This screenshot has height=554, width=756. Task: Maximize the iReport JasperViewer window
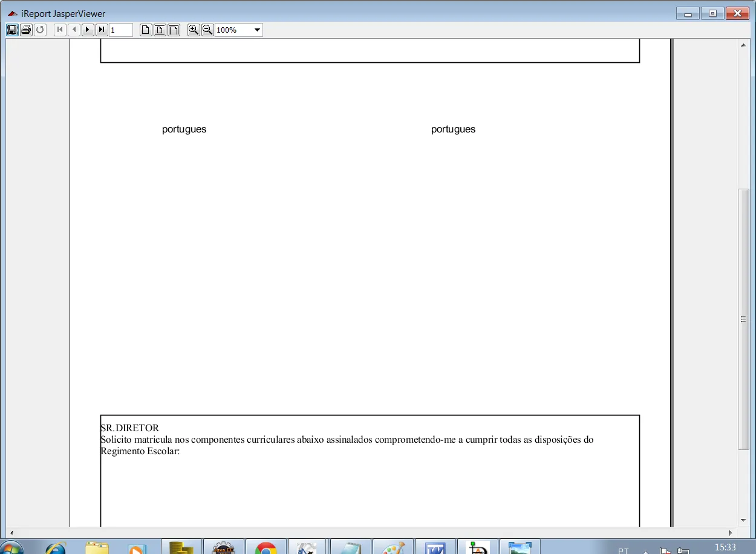tap(712, 13)
